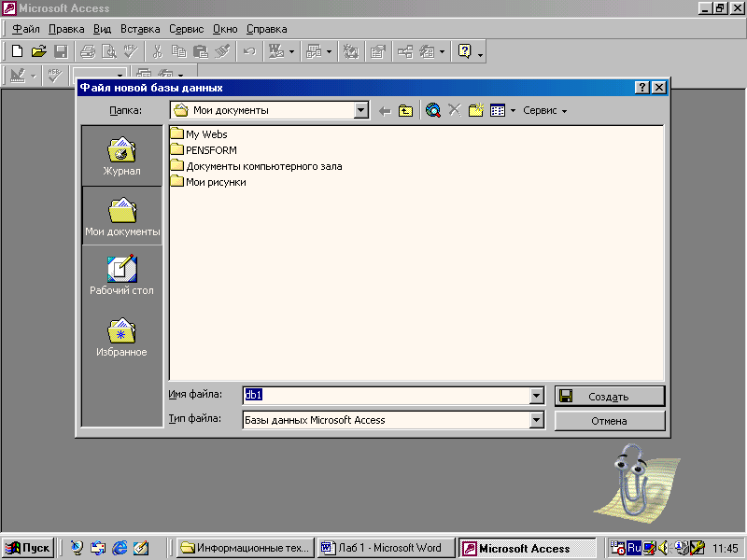Expand the Имя файла dropdown arrow
This screenshot has height=560, width=747.
[x=536, y=395]
